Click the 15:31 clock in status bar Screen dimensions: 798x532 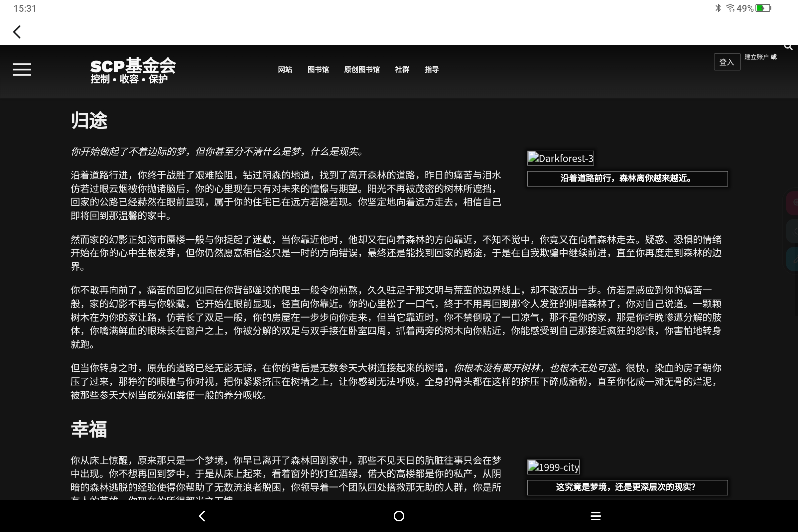click(x=25, y=9)
